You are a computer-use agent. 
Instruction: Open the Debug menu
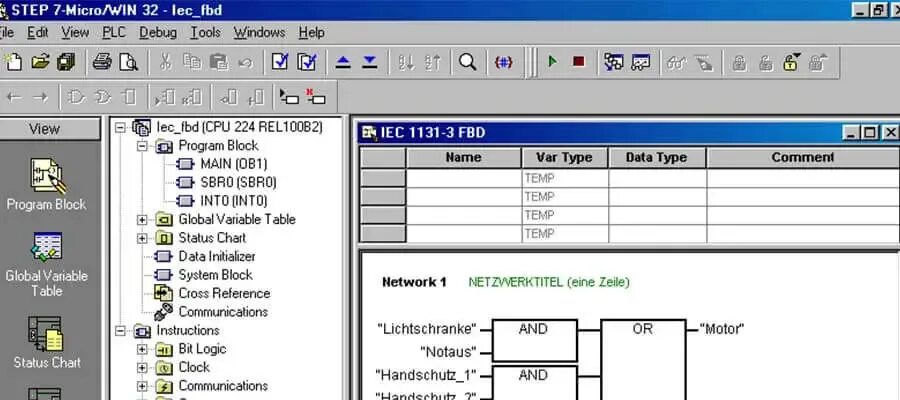pyautogui.click(x=158, y=33)
